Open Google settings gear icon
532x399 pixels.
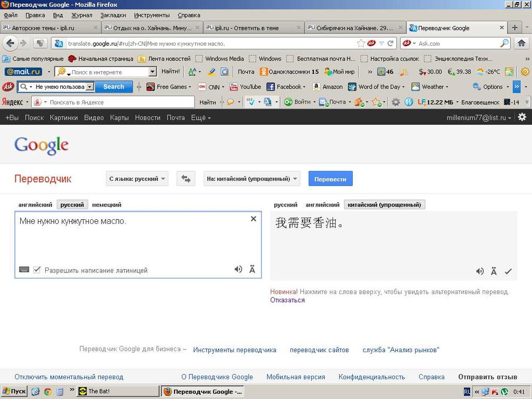522,117
